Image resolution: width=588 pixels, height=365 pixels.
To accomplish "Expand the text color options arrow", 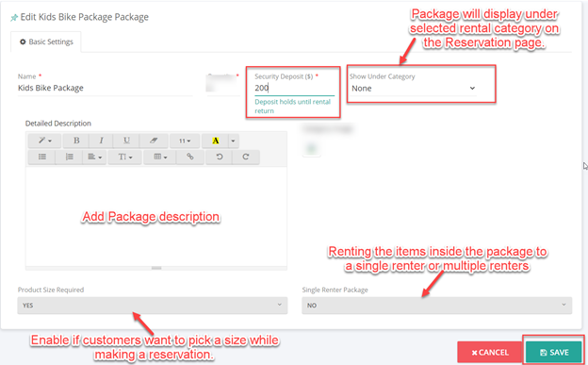I will (x=234, y=141).
